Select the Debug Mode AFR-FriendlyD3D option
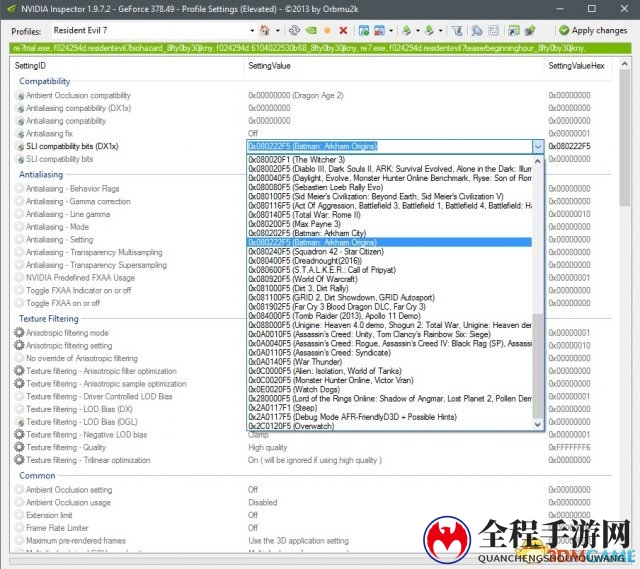 [389, 417]
